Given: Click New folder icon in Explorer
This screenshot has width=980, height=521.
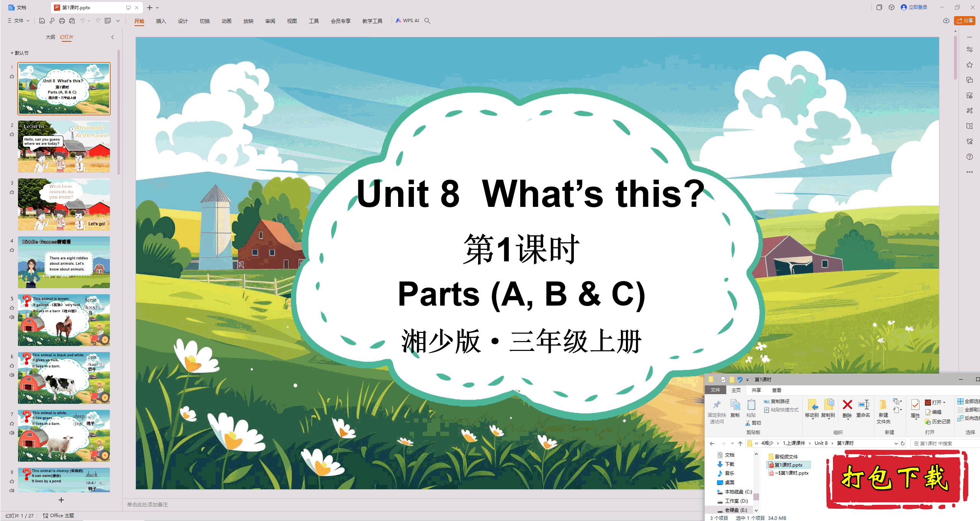Looking at the screenshot, I should pos(884,405).
